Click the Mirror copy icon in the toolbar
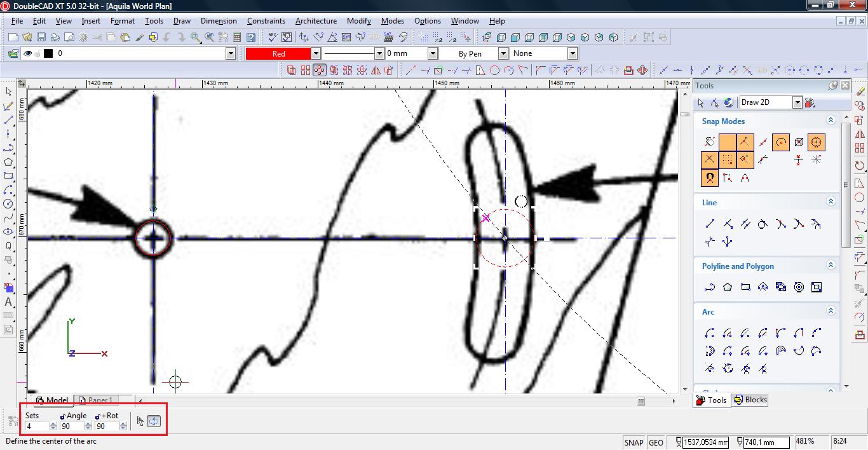Image resolution: width=868 pixels, height=450 pixels. 376,71
